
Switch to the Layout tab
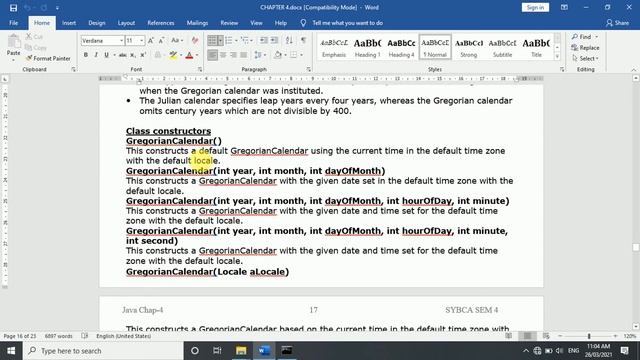[x=126, y=23]
